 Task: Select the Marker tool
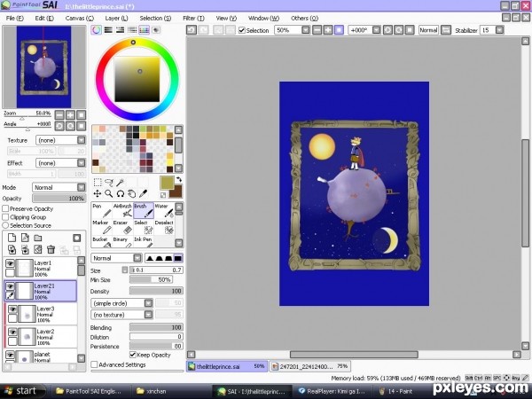(x=102, y=227)
